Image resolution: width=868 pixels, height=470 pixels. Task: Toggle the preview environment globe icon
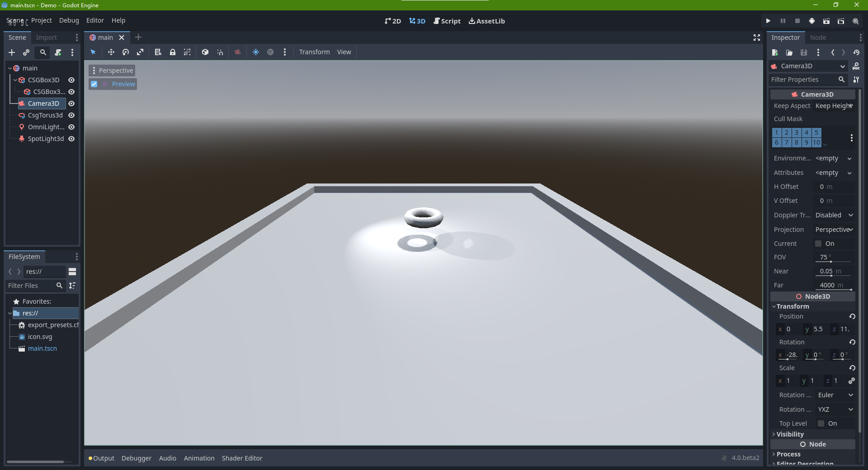[271, 52]
